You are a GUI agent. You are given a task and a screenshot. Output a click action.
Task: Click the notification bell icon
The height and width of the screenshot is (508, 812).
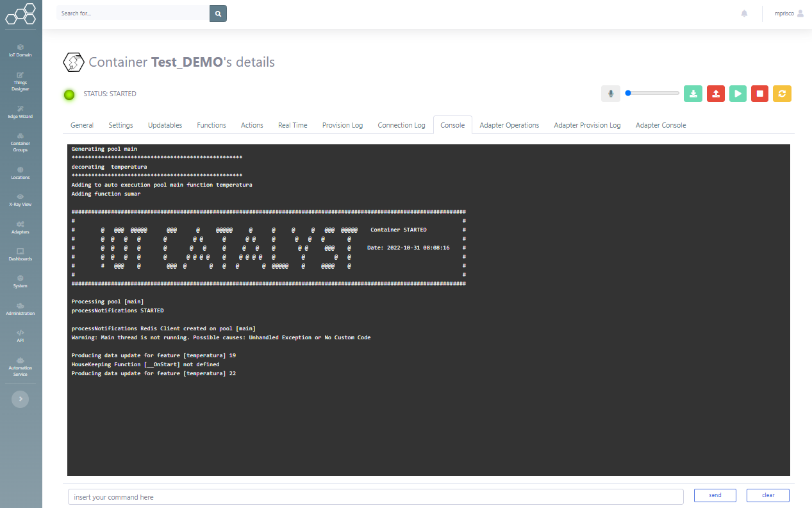click(744, 13)
